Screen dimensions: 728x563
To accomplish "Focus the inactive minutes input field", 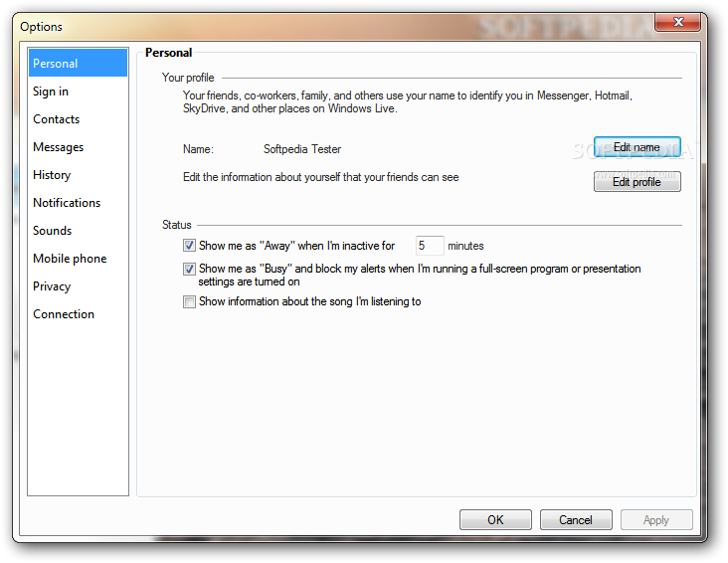I will click(x=430, y=246).
